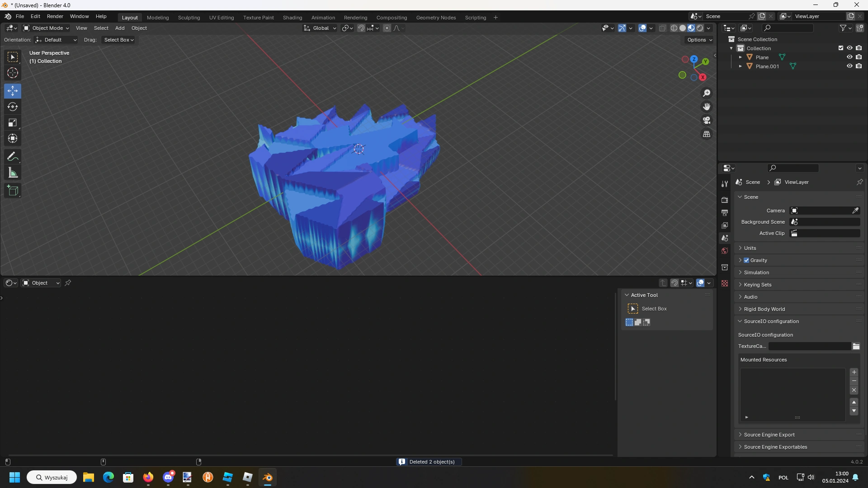Image resolution: width=868 pixels, height=488 pixels.
Task: Select the 3D Cursor tool
Action: [13, 73]
